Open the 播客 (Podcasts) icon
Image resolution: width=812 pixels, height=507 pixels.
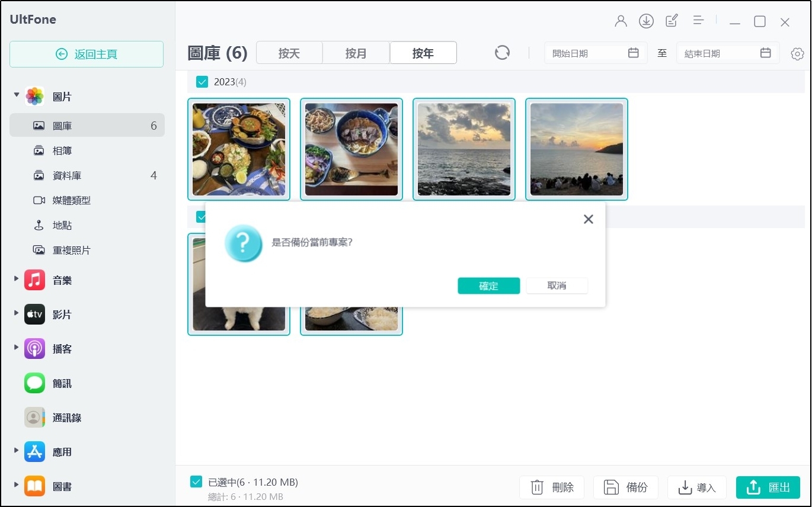(34, 349)
